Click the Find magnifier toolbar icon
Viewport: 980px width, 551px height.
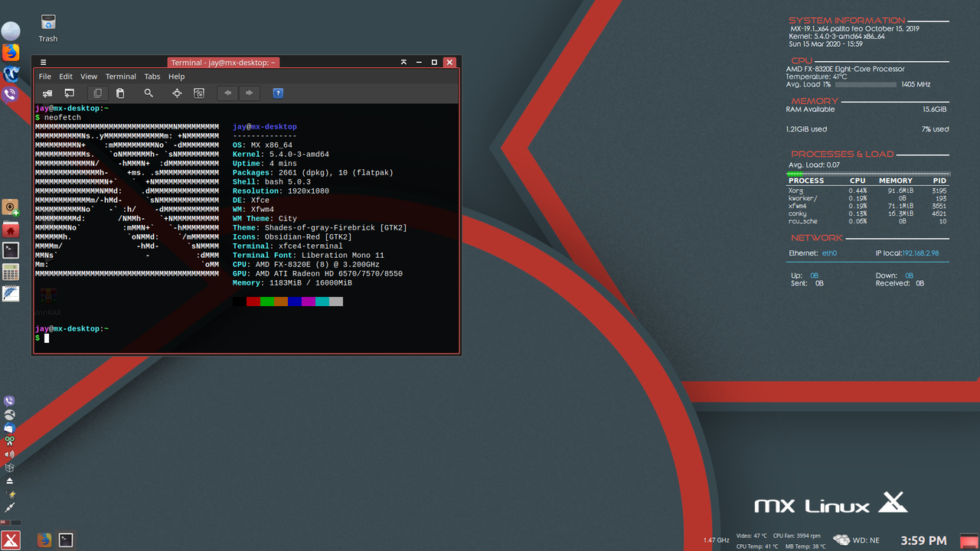click(x=149, y=93)
